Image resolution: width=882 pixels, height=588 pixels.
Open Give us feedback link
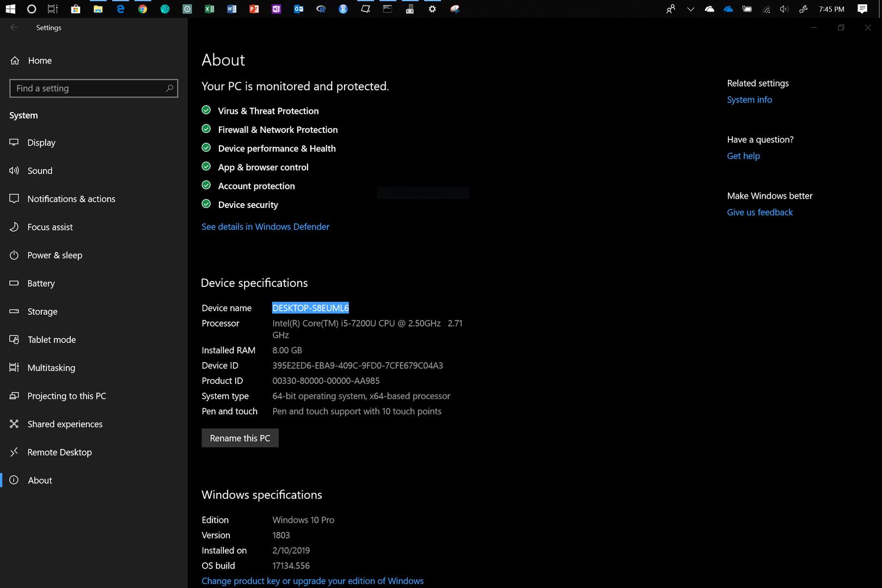[x=759, y=212]
